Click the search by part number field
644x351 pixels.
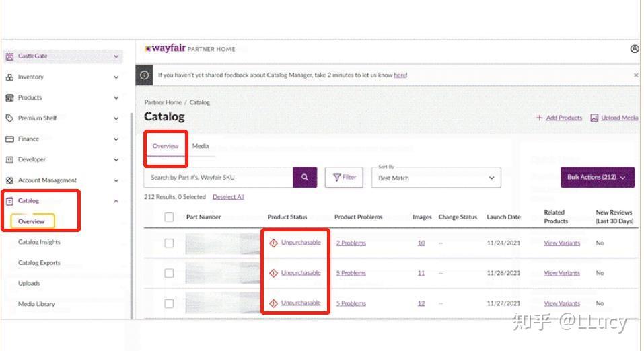218,178
